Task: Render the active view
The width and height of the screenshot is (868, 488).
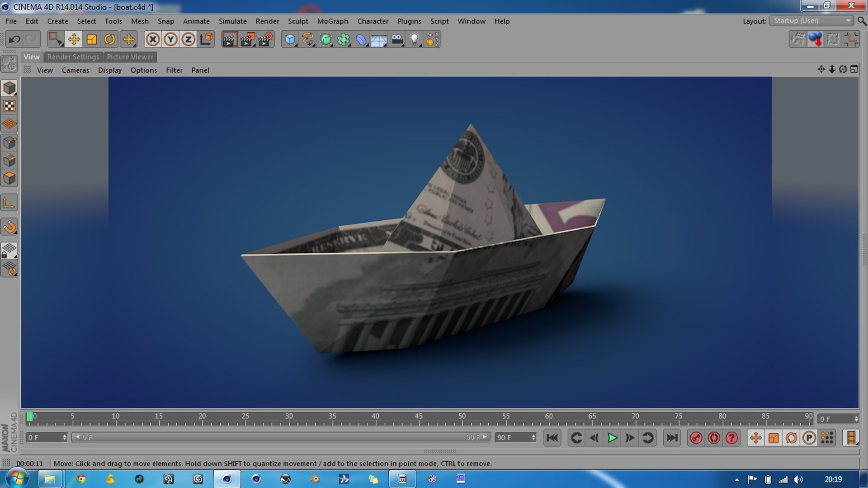Action: click(230, 39)
